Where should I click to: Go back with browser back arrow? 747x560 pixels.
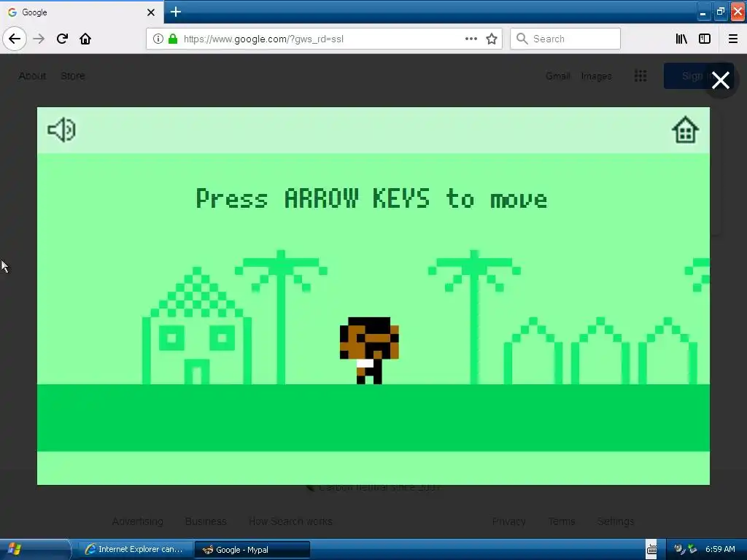click(15, 39)
